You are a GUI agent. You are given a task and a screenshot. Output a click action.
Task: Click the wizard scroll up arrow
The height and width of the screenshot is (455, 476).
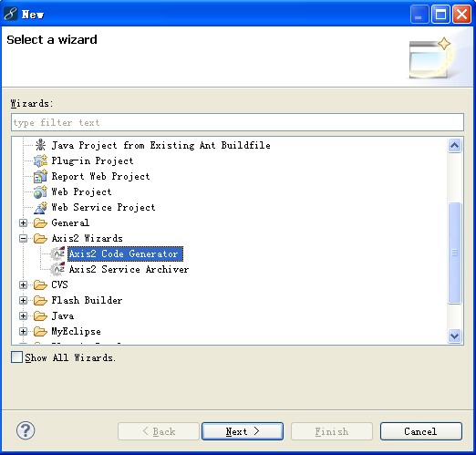pyautogui.click(x=454, y=145)
